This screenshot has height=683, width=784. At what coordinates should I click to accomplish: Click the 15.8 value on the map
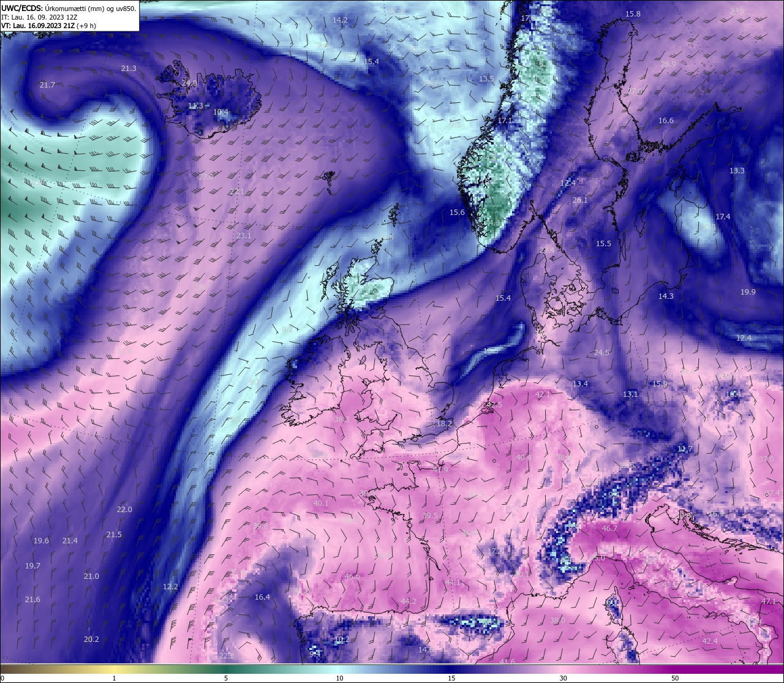tap(633, 14)
